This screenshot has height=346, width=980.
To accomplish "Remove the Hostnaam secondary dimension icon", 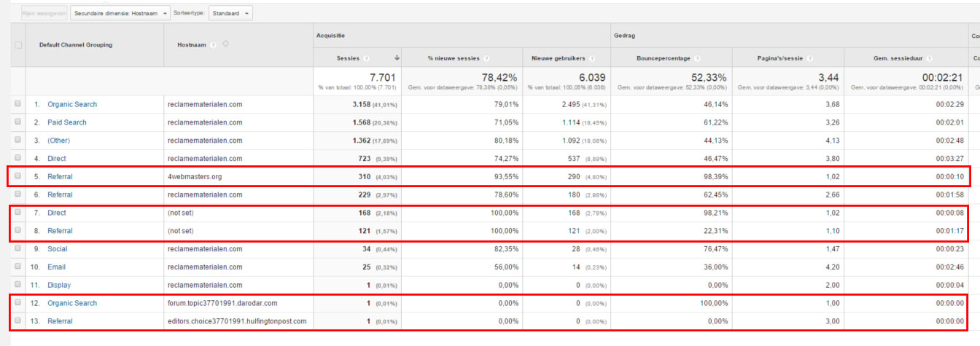I will tap(226, 44).
